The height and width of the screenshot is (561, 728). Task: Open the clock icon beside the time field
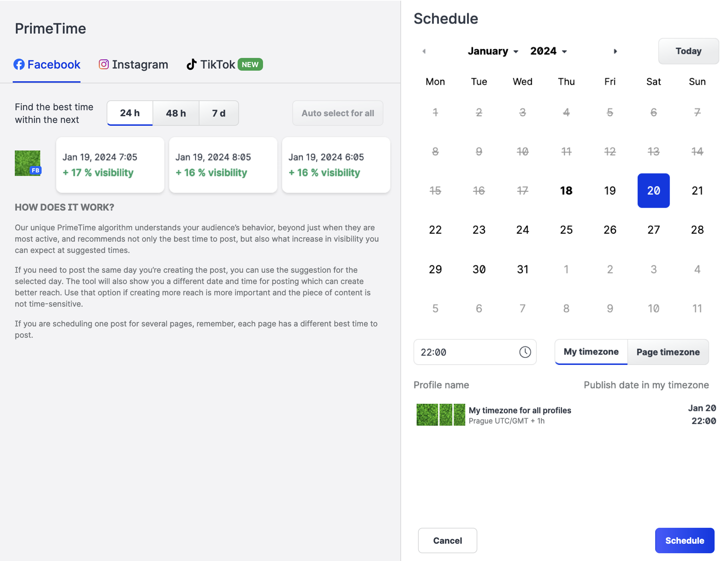point(525,352)
